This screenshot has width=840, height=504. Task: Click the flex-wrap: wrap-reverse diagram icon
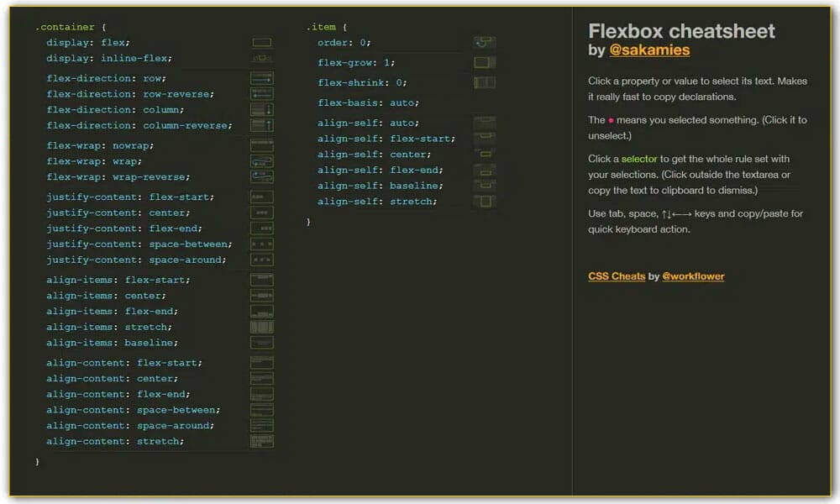coord(260,176)
